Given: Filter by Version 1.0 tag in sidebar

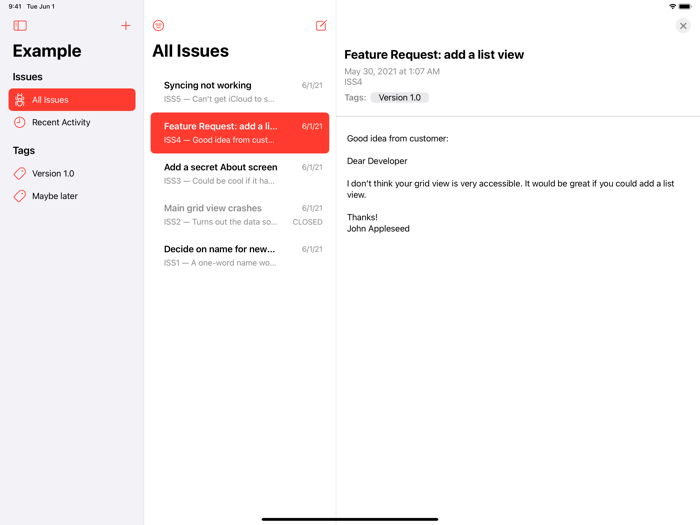Looking at the screenshot, I should 72,173.
